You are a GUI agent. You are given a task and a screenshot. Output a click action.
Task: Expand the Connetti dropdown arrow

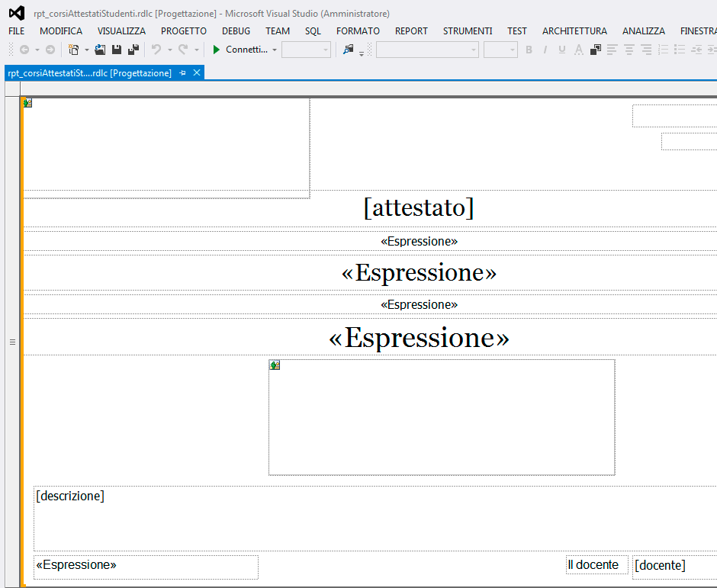point(275,50)
